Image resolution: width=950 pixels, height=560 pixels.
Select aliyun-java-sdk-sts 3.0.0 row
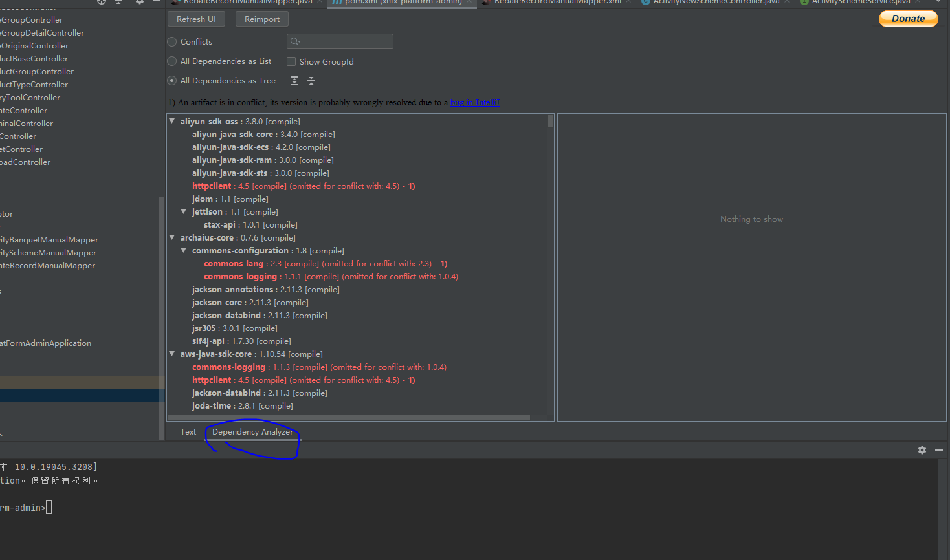[261, 173]
